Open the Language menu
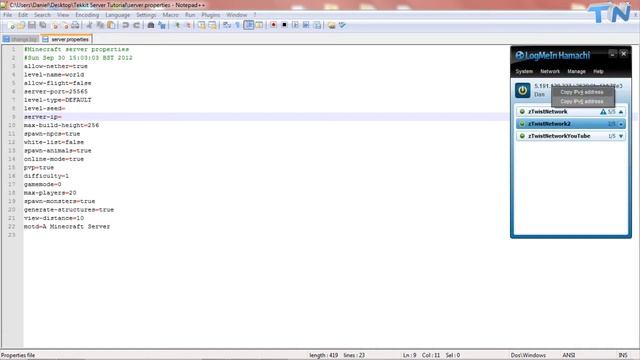This screenshot has width=640, height=360. [118, 15]
